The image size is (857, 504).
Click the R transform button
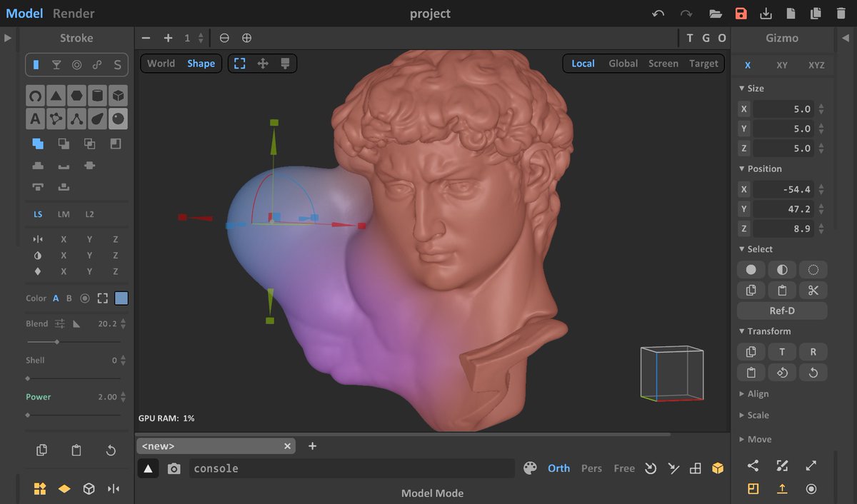coord(813,352)
